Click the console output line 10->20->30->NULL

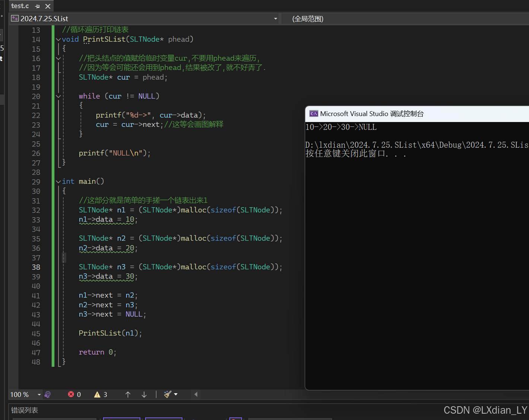coord(341,127)
